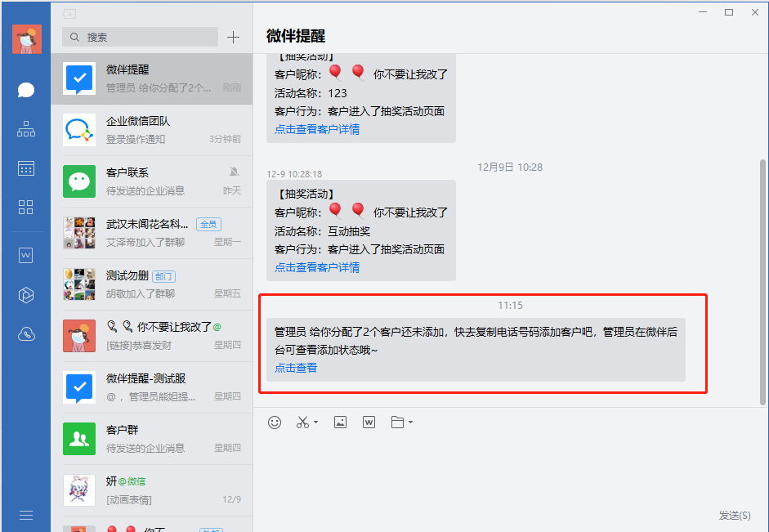Screen dimensions: 769x532
Task: Open the Contacts organization chart icon
Action: pos(26,129)
